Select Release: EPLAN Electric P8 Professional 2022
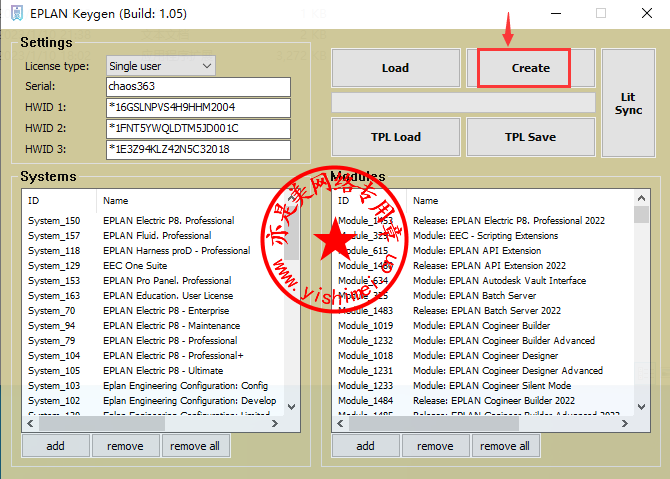The image size is (670, 479). click(483, 220)
